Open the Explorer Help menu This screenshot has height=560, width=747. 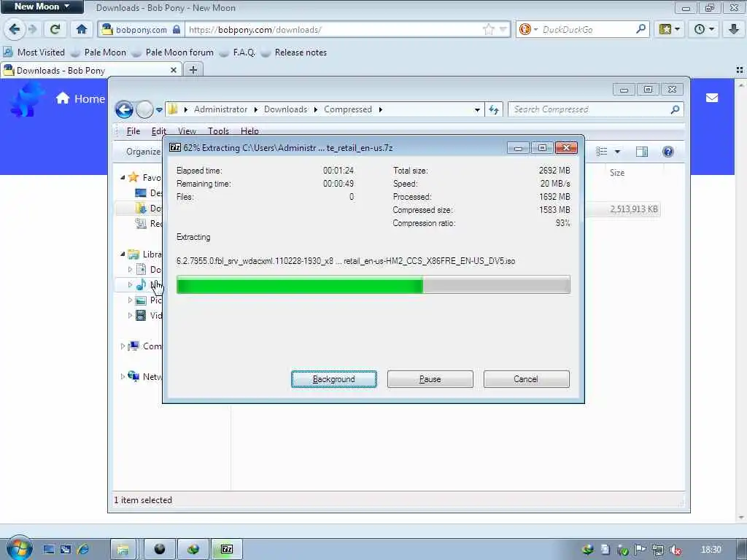click(249, 131)
